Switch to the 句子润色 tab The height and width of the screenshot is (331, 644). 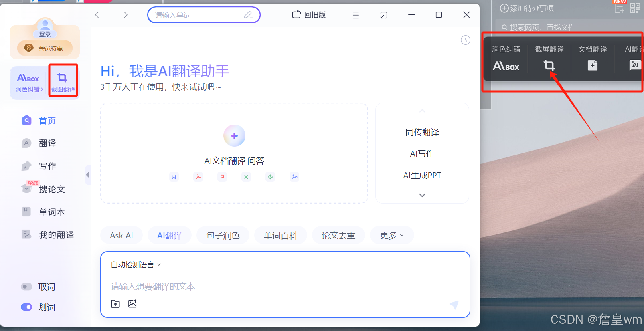(x=223, y=235)
